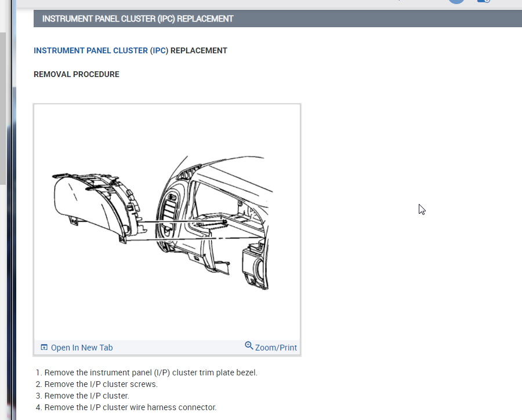Image resolution: width=522 pixels, height=420 pixels.
Task: Click the round blue icon in top bar
Action: coord(456,1)
